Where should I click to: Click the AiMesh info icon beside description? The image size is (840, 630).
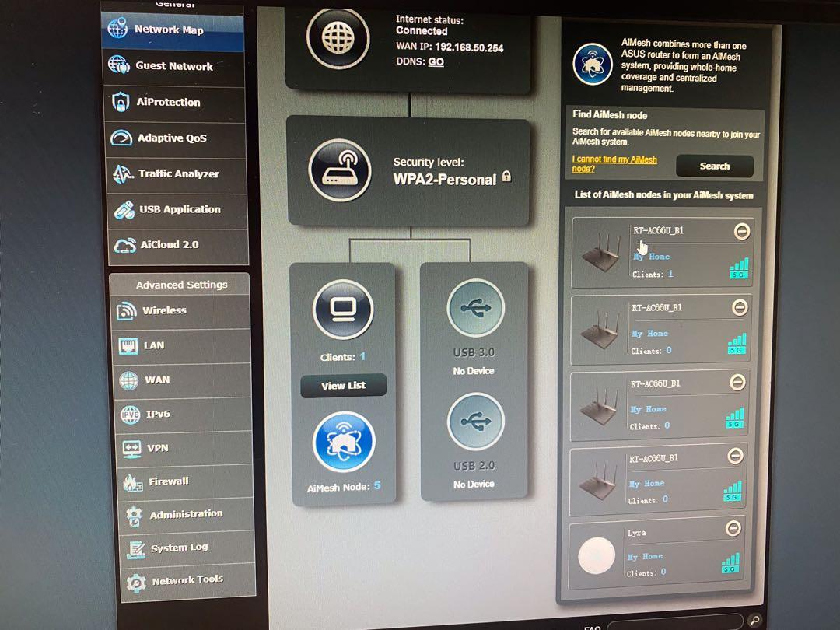tap(593, 65)
